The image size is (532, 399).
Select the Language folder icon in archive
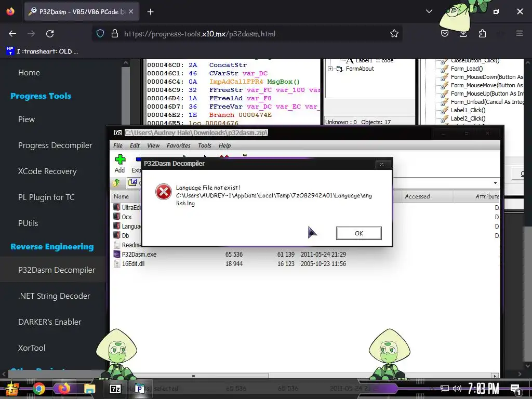click(117, 226)
